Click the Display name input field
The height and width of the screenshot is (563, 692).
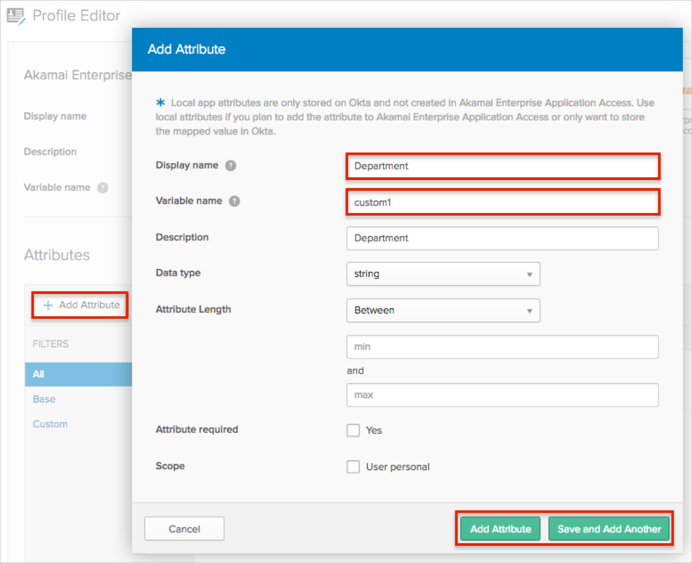coord(502,166)
